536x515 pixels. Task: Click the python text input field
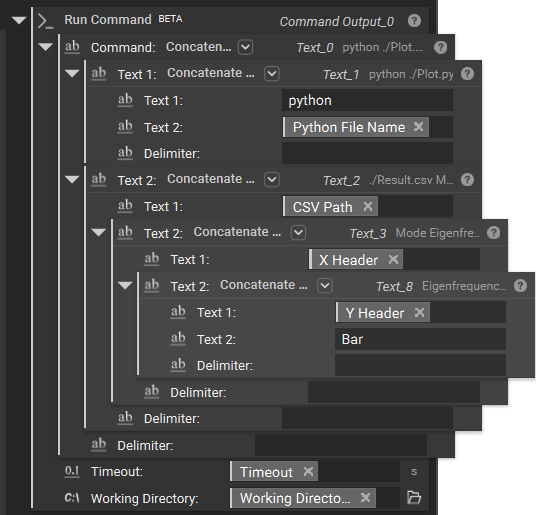[367, 100]
